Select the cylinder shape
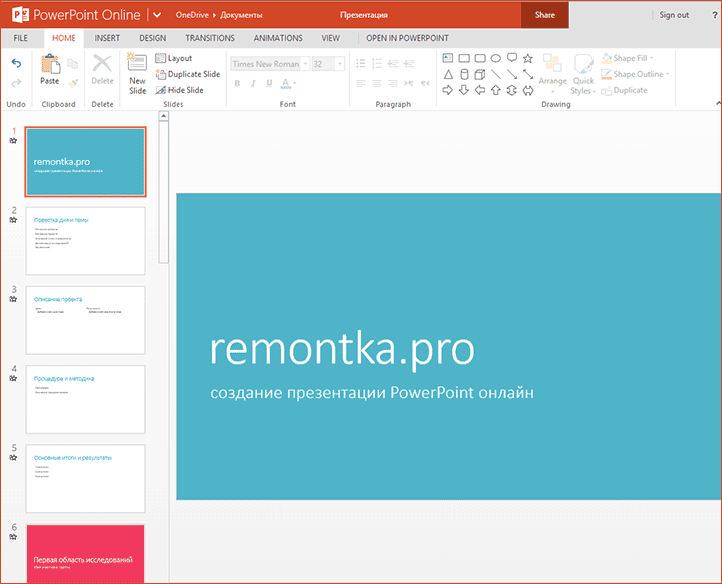This screenshot has height=584, width=722. click(464, 74)
